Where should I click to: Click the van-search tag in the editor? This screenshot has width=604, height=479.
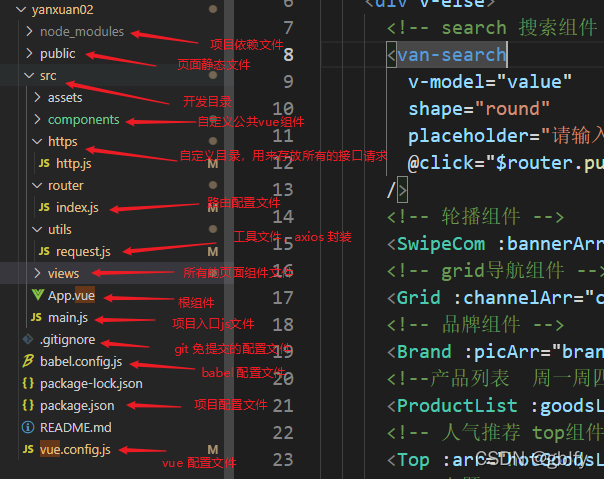click(451, 55)
